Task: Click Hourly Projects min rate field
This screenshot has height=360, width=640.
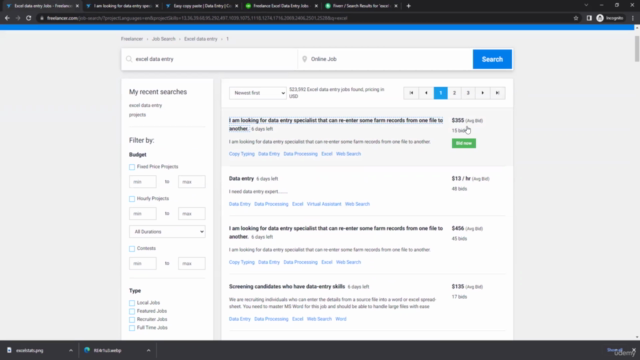Action: coord(143,213)
